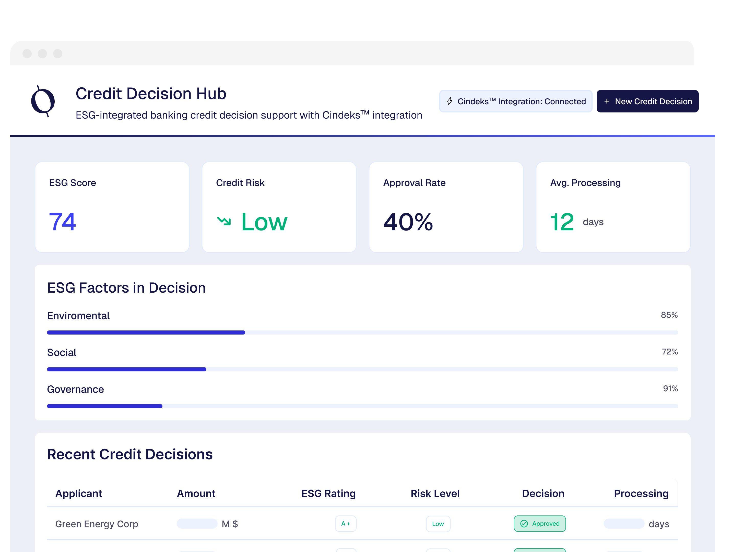Screen dimensions: 756x552
Task: Click the plus icon in New Credit Decision button
Action: tap(607, 101)
